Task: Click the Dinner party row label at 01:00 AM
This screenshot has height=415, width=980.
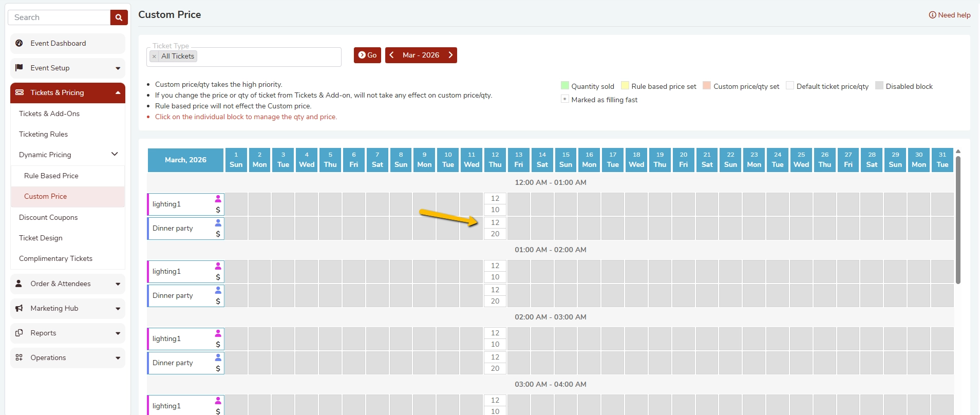Action: click(173, 295)
